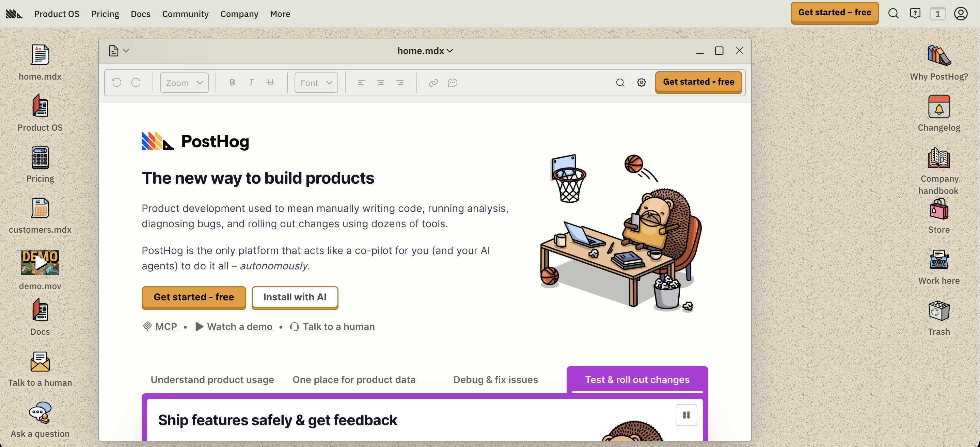This screenshot has height=447, width=980.
Task: Open the Pricing menu item
Action: [x=105, y=14]
